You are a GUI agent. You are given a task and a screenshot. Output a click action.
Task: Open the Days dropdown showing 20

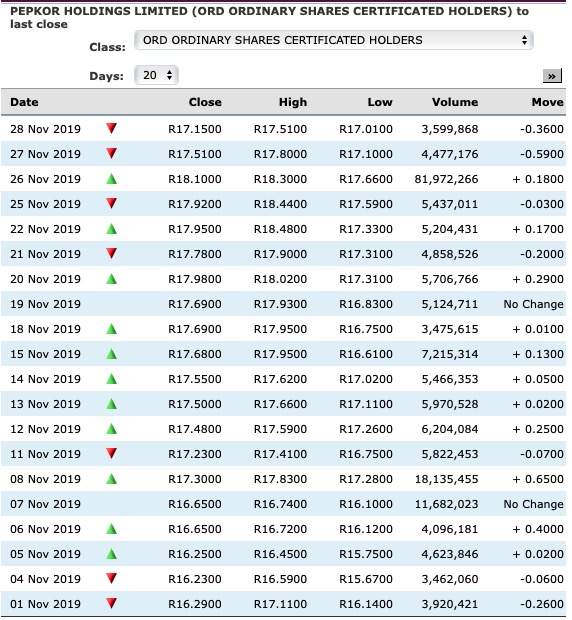click(x=157, y=75)
